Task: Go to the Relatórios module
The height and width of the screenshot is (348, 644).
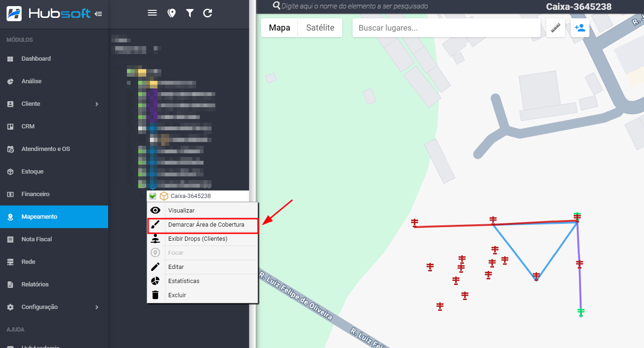Action: point(54,285)
